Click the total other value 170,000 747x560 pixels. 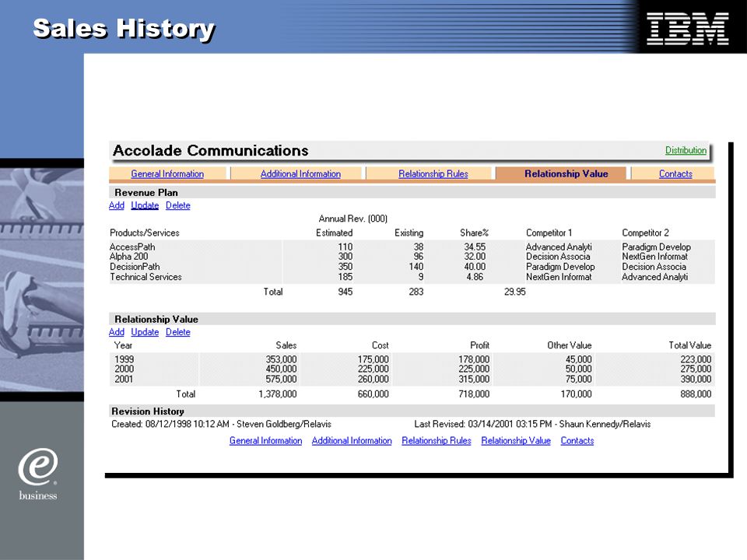576,394
